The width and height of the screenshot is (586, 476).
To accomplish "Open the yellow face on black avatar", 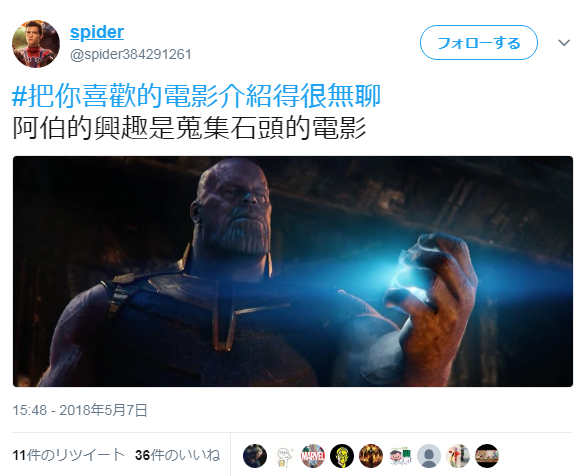I will [x=342, y=456].
